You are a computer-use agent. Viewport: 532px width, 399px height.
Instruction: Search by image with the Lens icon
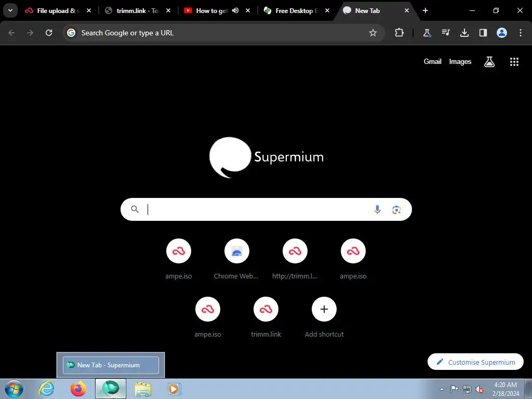coord(396,209)
